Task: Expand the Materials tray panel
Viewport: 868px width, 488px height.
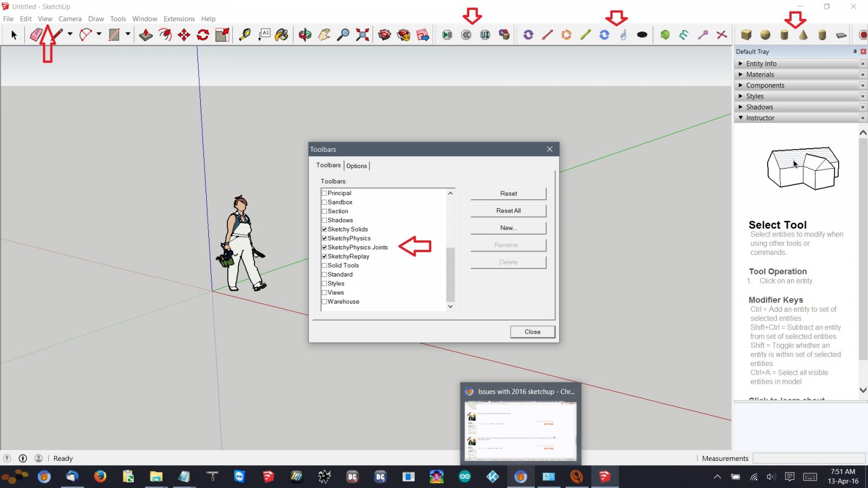Action: [x=740, y=74]
